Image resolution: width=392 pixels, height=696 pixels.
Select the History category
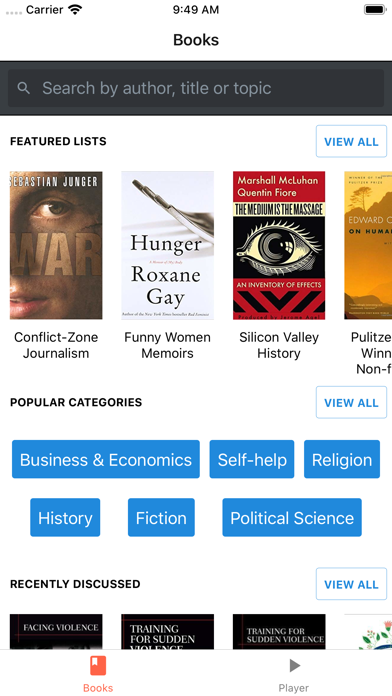click(65, 518)
